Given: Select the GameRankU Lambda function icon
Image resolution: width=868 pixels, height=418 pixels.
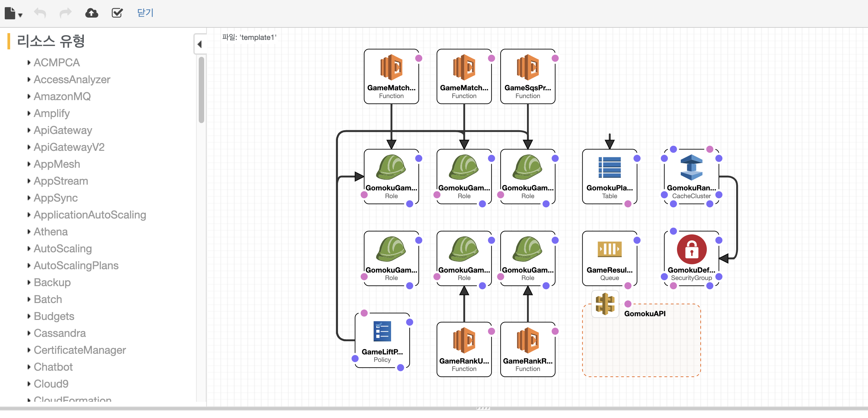Looking at the screenshot, I should coord(464,340).
